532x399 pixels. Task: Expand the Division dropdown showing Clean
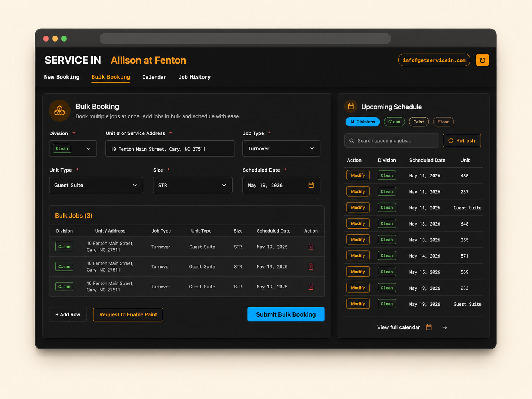point(73,148)
